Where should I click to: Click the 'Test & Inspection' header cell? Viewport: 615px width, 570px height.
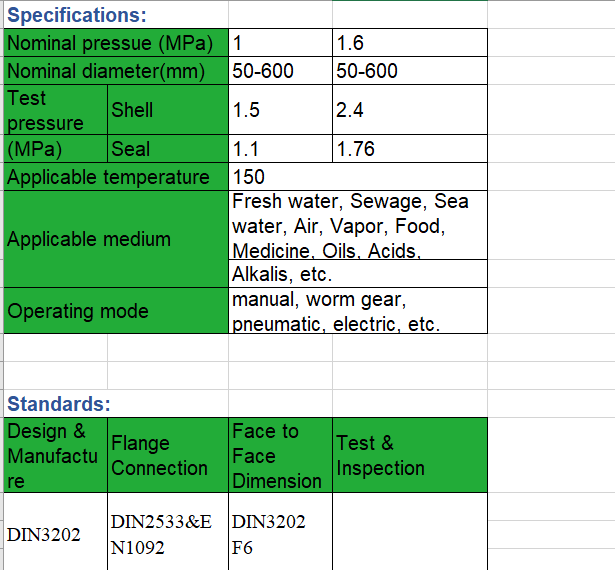tap(410, 455)
